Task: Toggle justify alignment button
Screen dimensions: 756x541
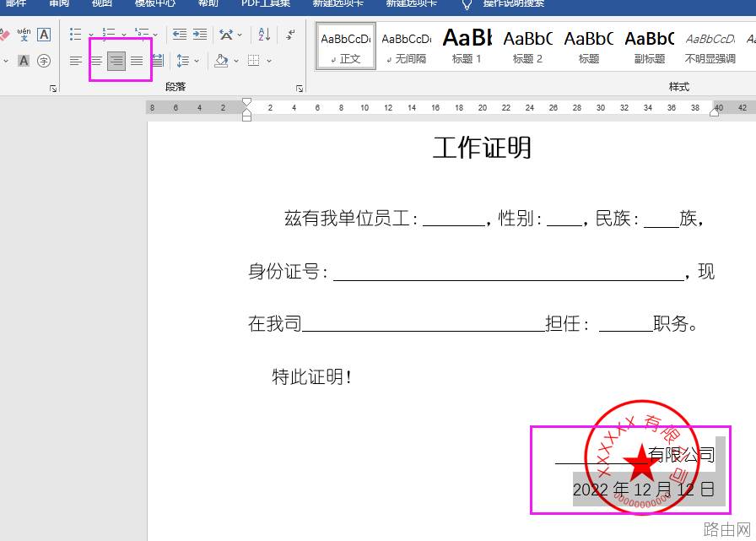Action: (x=137, y=61)
